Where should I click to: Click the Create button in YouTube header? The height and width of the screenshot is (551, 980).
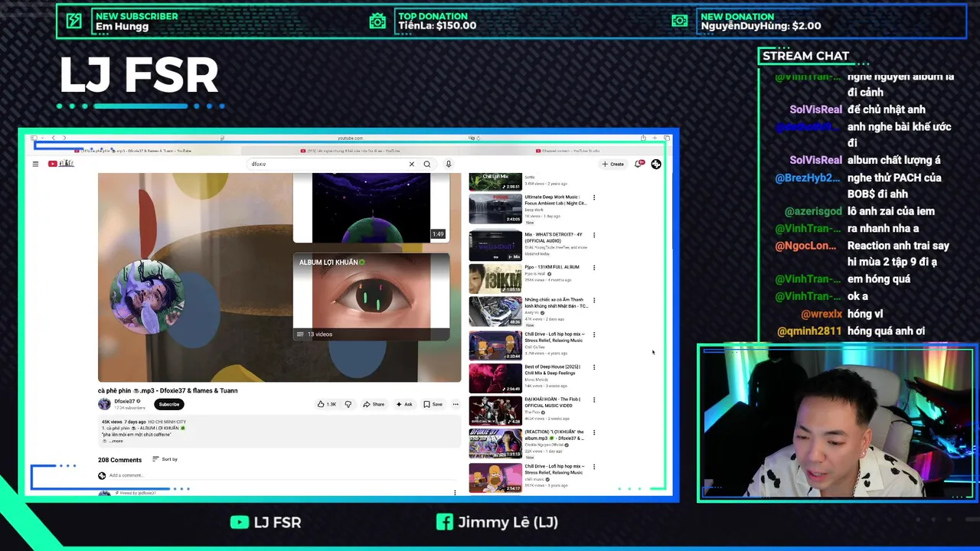pyautogui.click(x=612, y=164)
